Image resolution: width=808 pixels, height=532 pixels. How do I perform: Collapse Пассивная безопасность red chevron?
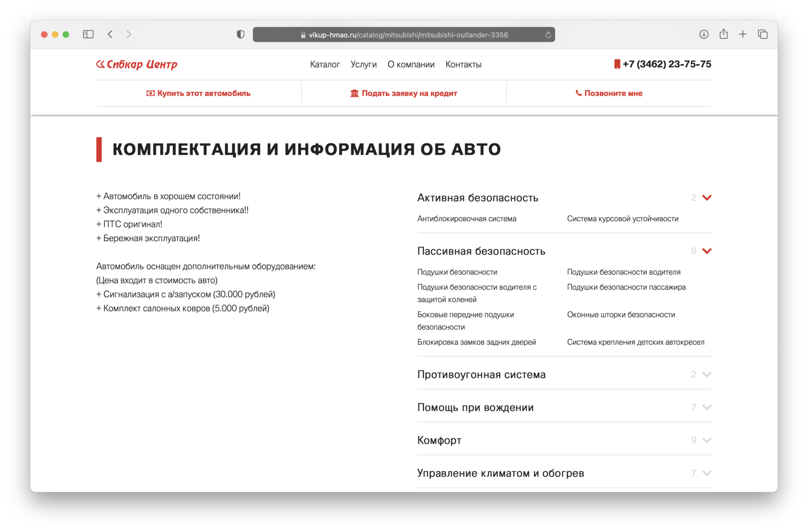click(707, 251)
